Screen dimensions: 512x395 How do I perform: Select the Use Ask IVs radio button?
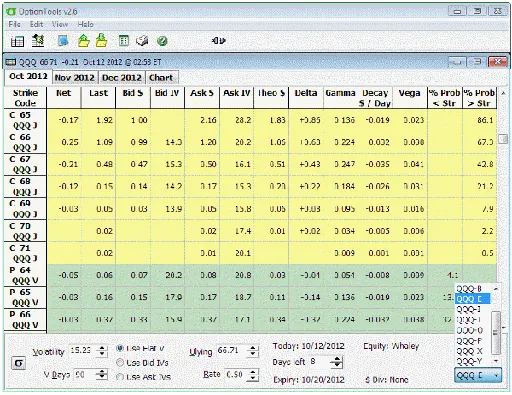120,377
